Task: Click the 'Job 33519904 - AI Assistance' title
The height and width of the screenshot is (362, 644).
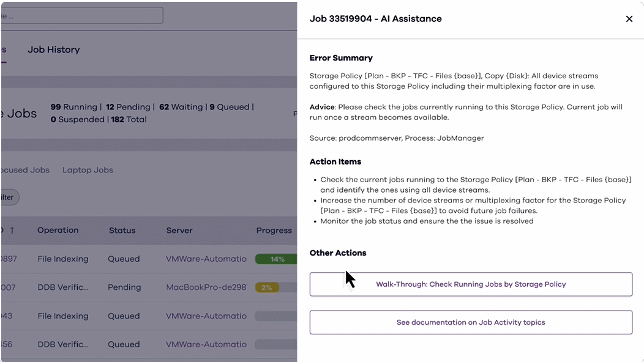Action: tap(375, 19)
